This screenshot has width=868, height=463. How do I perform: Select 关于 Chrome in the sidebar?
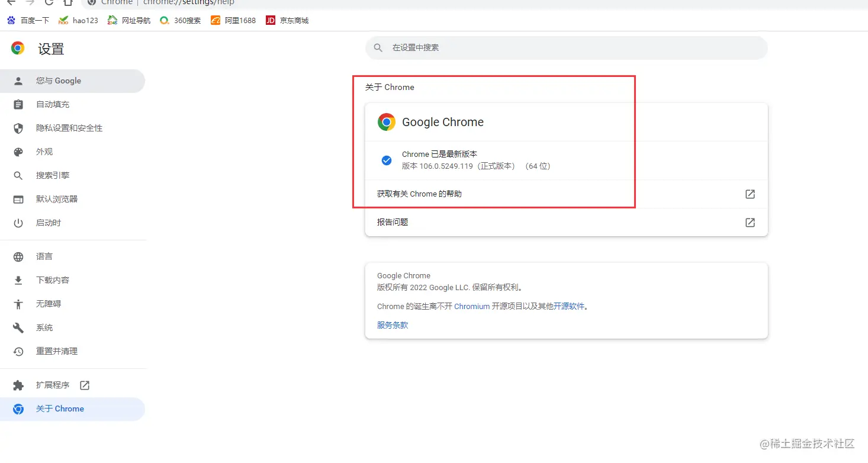click(60, 409)
